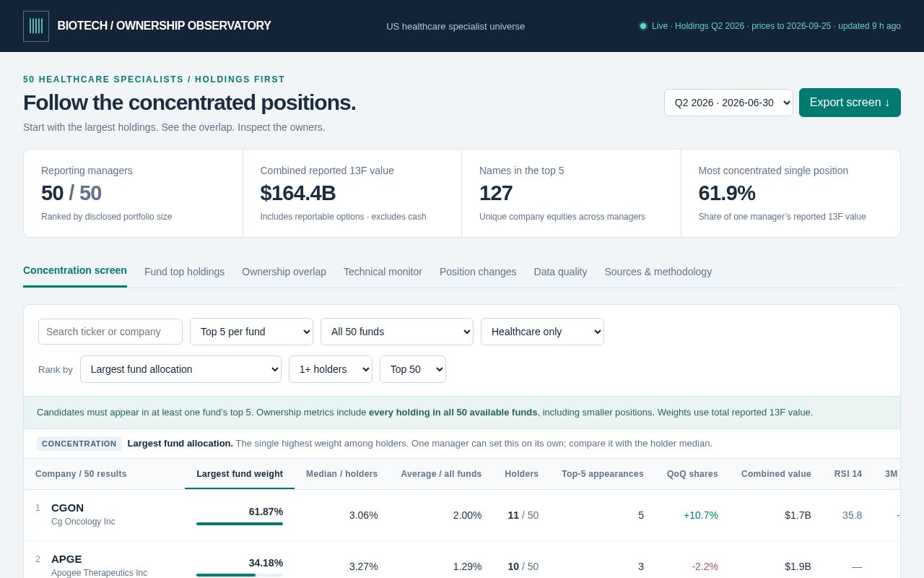
Task: Click the Biotech Observatory logo icon
Action: click(x=36, y=26)
